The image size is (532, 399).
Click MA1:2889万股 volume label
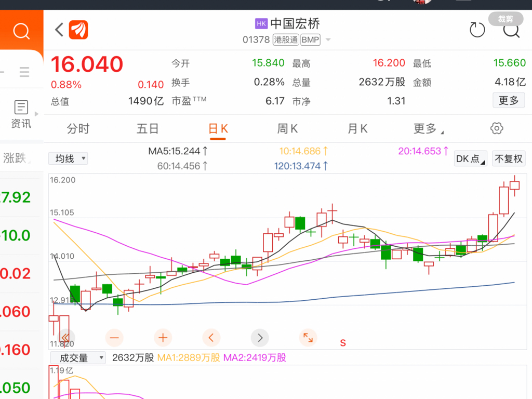pos(189,357)
